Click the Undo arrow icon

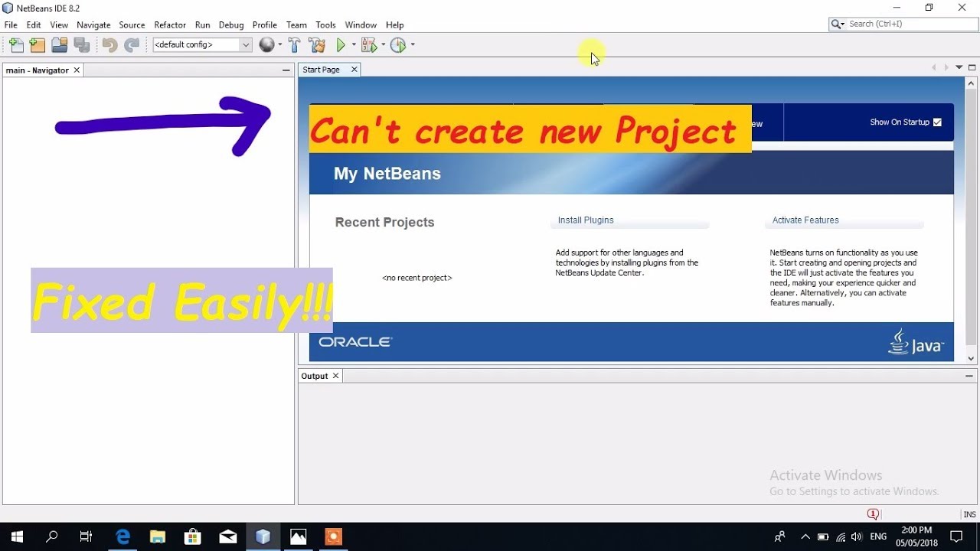pyautogui.click(x=109, y=45)
